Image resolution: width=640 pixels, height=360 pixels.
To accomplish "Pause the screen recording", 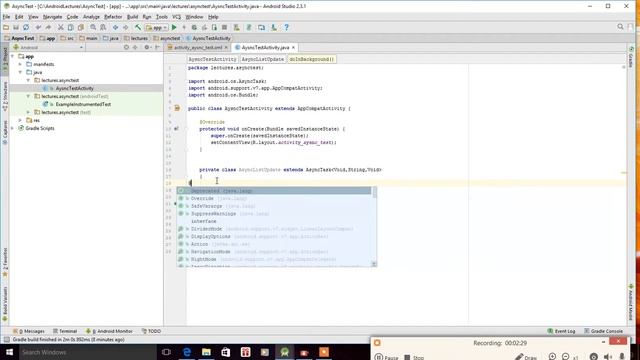I will coord(386,357).
